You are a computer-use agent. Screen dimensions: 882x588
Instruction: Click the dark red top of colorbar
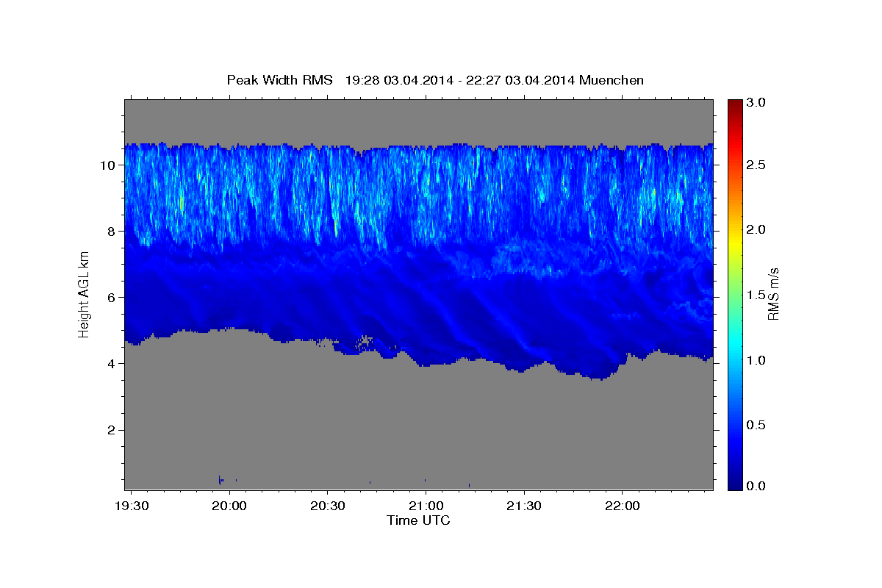pos(734,104)
